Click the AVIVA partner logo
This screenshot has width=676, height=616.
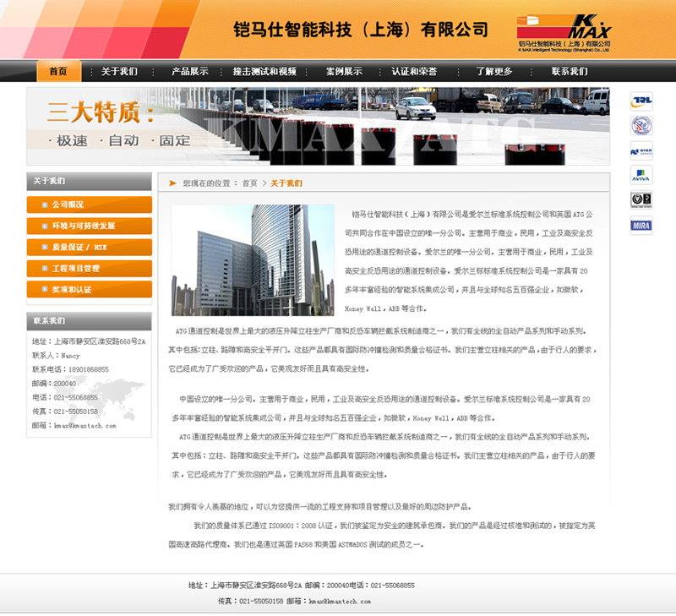tap(641, 175)
